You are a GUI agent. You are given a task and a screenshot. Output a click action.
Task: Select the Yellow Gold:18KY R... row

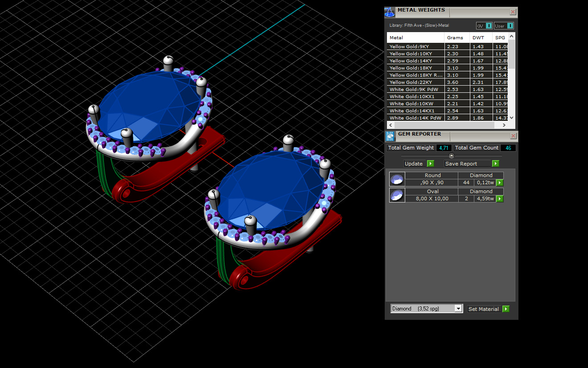pos(448,75)
